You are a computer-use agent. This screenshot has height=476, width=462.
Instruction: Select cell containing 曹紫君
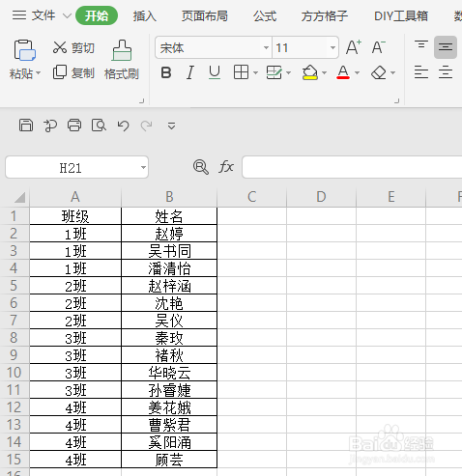pyautogui.click(x=169, y=425)
